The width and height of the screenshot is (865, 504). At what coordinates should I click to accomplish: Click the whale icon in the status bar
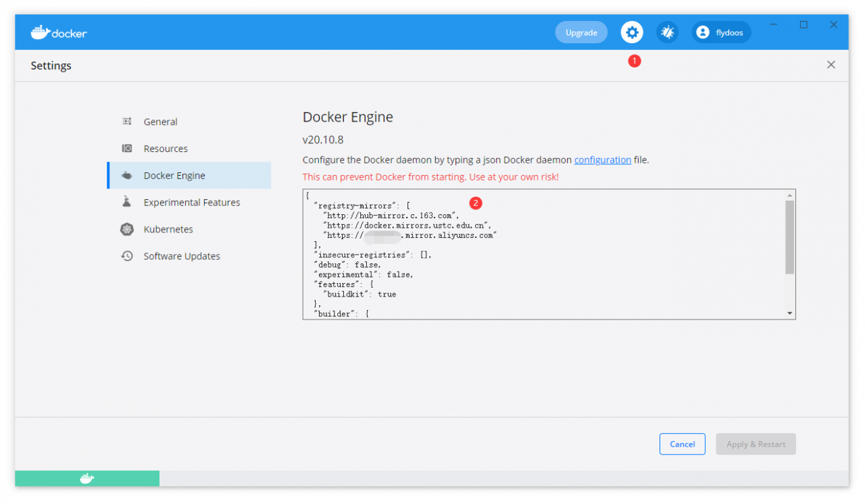[x=86, y=478]
